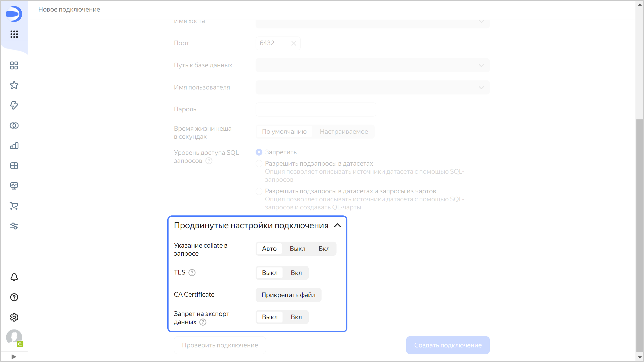The width and height of the screenshot is (644, 362).
Task: Click the shopping cart marketplace icon
Action: 14,206
